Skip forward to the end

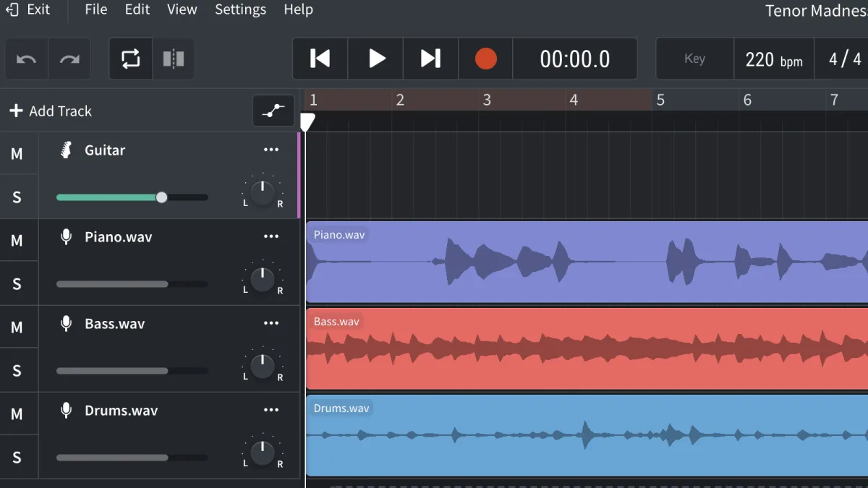tap(430, 59)
